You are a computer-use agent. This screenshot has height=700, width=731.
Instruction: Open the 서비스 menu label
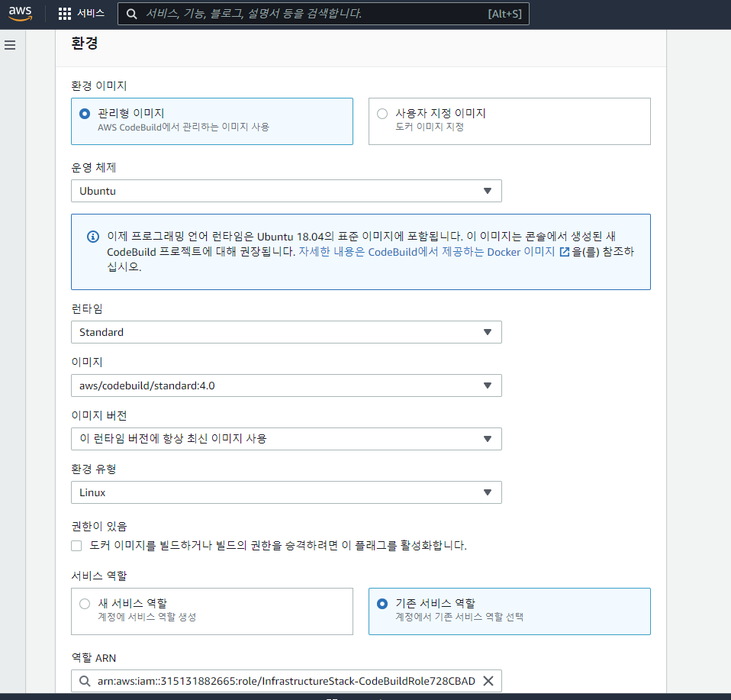(x=91, y=13)
